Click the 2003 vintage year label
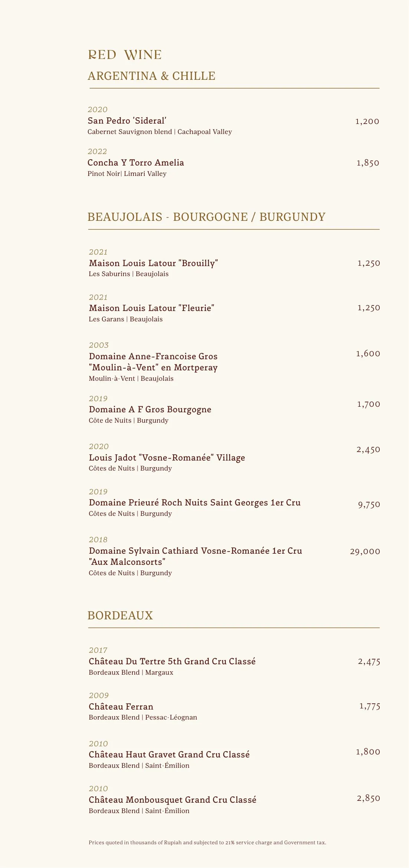The image size is (409, 868). tap(99, 345)
